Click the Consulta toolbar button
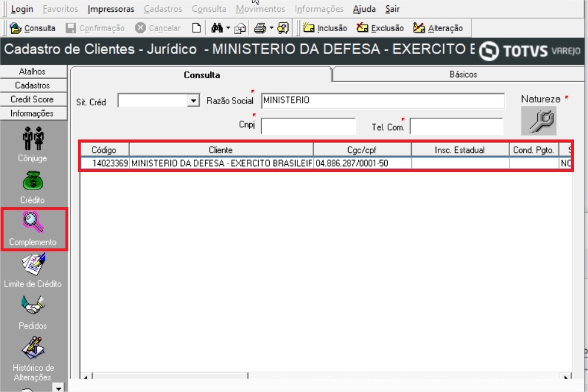Screen dimensions: 588x392 click(32, 28)
